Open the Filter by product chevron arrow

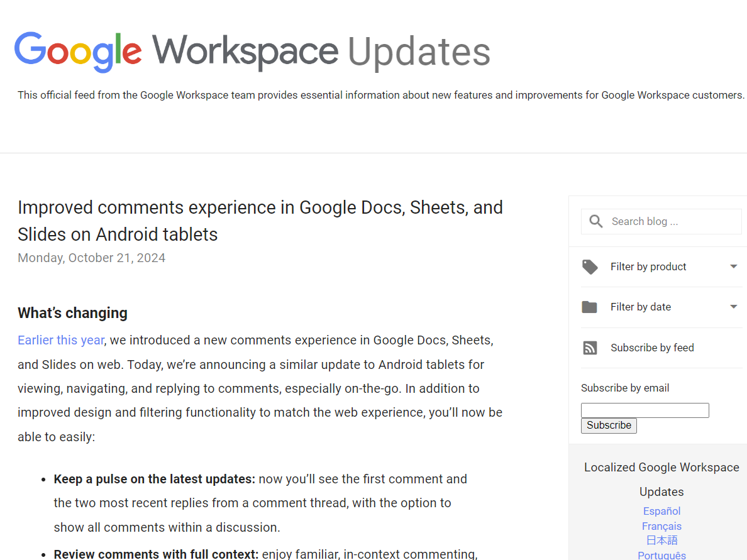point(733,266)
